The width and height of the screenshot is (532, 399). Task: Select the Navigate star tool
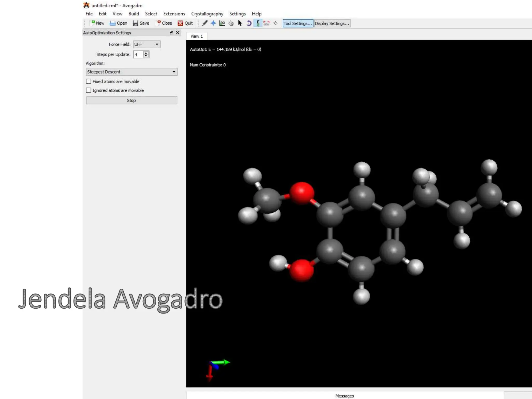click(213, 23)
